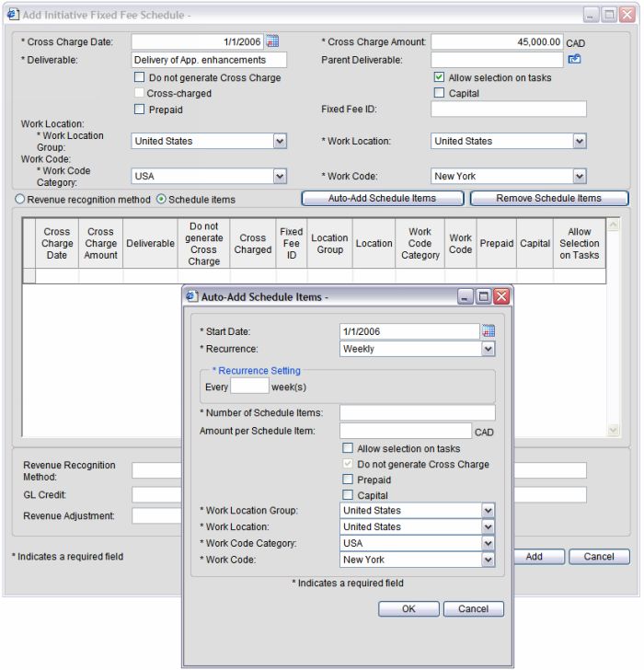The image size is (644, 670).
Task: Select Revenue recognition method radio button
Action: (x=18, y=199)
